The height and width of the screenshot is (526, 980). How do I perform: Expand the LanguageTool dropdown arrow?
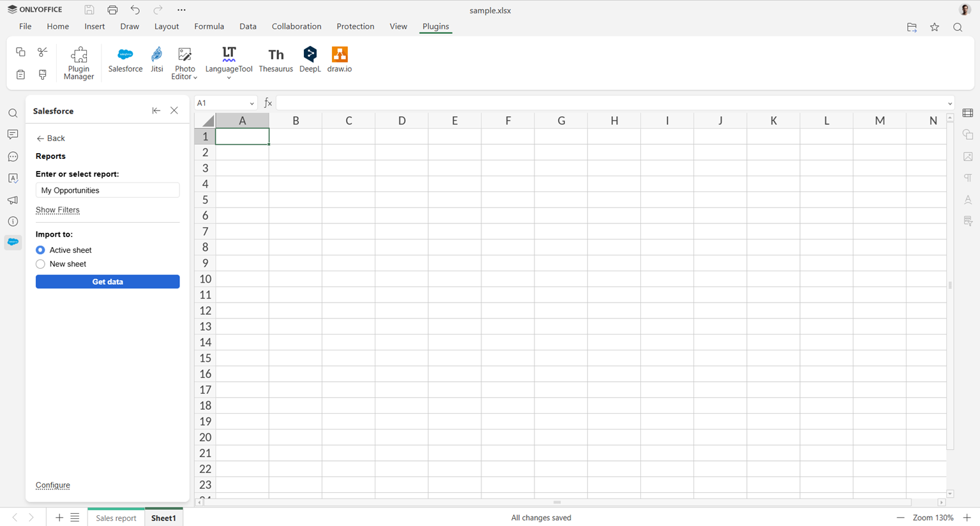(x=229, y=78)
